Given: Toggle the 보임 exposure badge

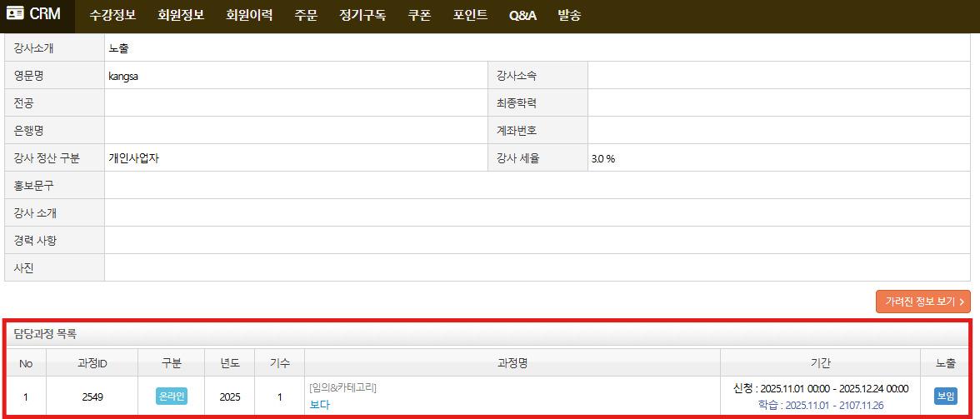Looking at the screenshot, I should tap(946, 397).
